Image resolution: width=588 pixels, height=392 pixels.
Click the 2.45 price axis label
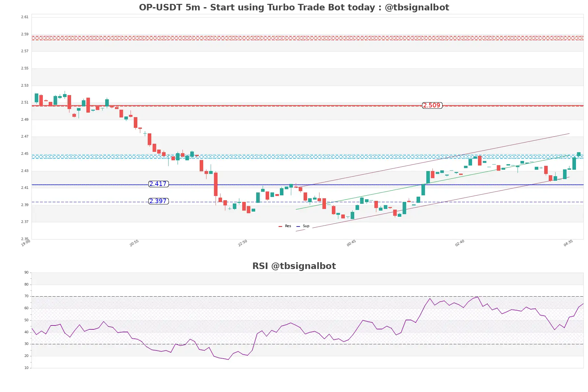tap(25, 153)
